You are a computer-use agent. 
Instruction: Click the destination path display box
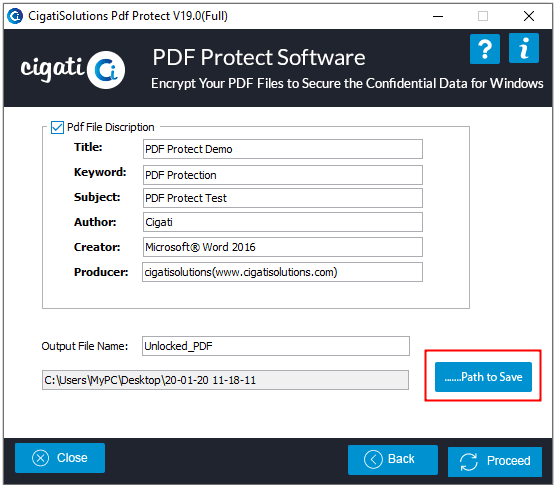(x=225, y=380)
